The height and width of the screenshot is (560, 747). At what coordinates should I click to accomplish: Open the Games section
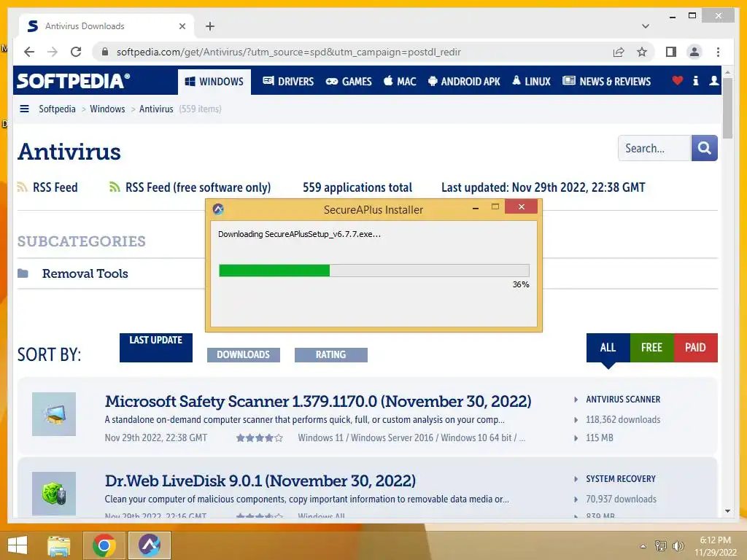point(349,82)
